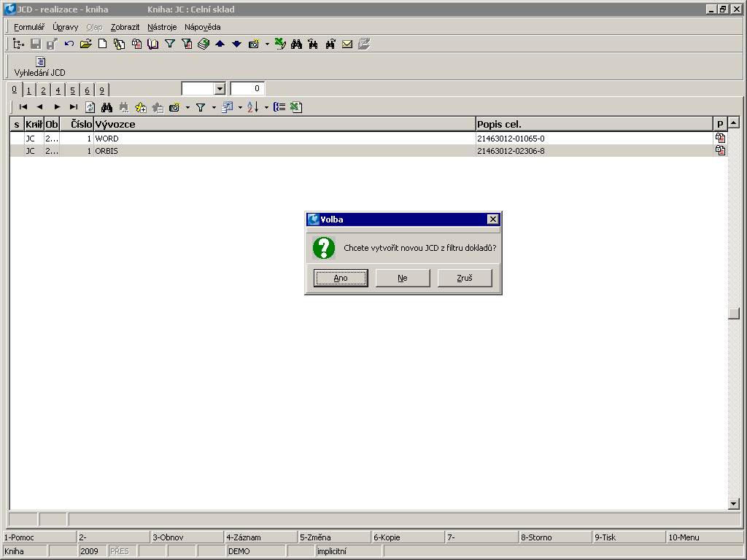Screen dimensions: 747x560
Task: Open the Zobrazit menu
Action: pos(125,27)
